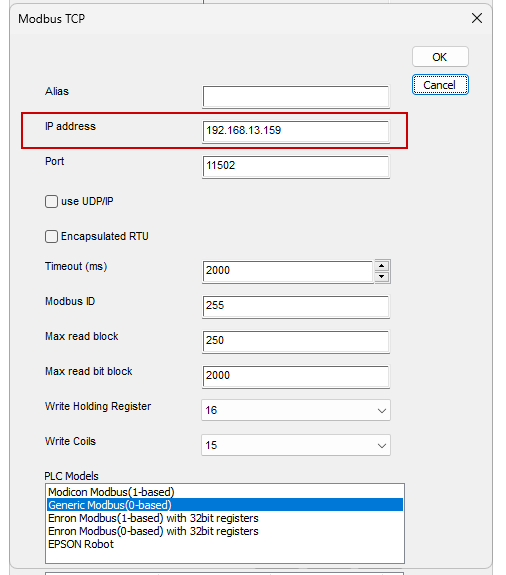Select Enron Modbus(1-based) with 32bit registers
This screenshot has height=575, width=506.
click(225, 518)
